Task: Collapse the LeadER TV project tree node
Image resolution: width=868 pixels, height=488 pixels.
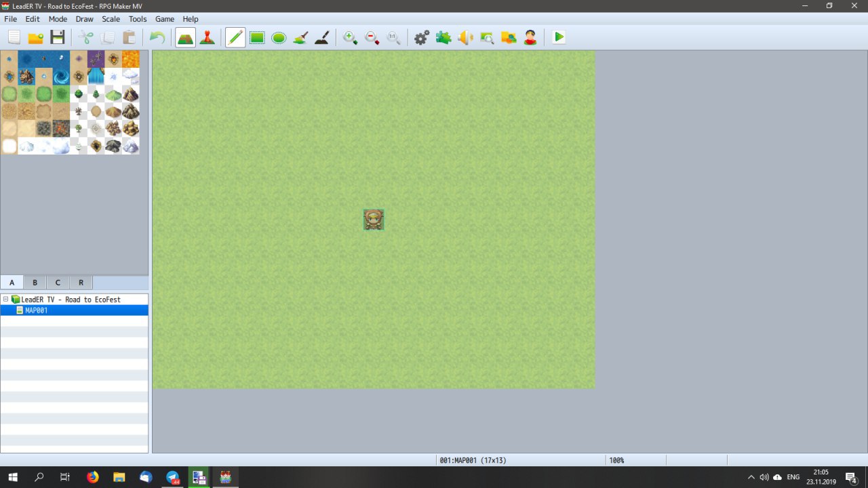Action: point(5,299)
